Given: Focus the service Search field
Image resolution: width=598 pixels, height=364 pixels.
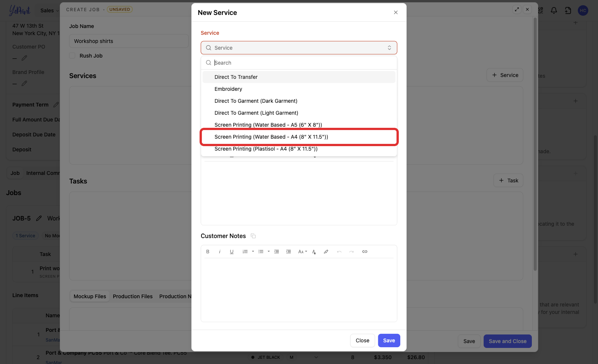Looking at the screenshot, I should 299,63.
